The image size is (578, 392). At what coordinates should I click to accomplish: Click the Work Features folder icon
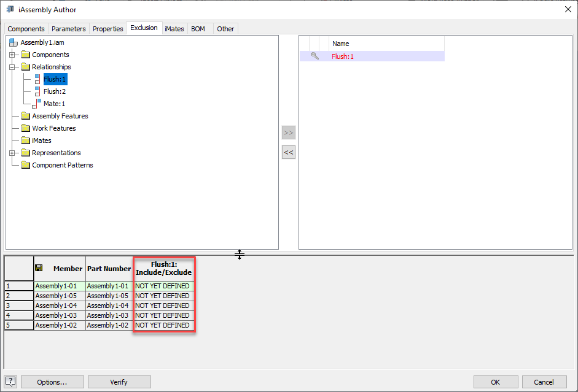pyautogui.click(x=25, y=128)
